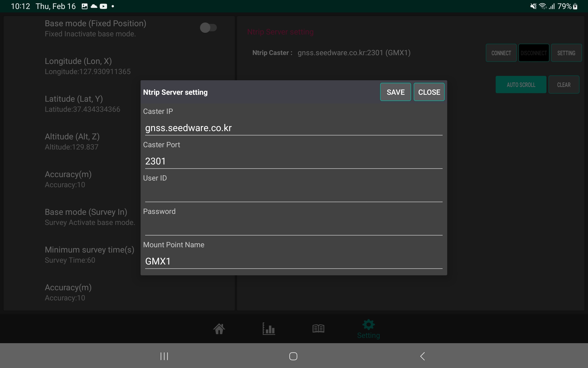Tap the CONNECT button
The image size is (588, 368).
(501, 53)
